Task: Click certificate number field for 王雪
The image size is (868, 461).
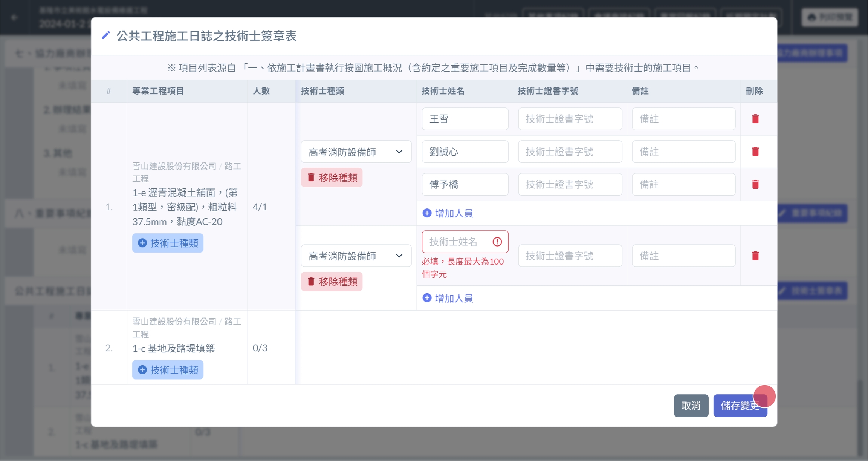Action: [570, 119]
